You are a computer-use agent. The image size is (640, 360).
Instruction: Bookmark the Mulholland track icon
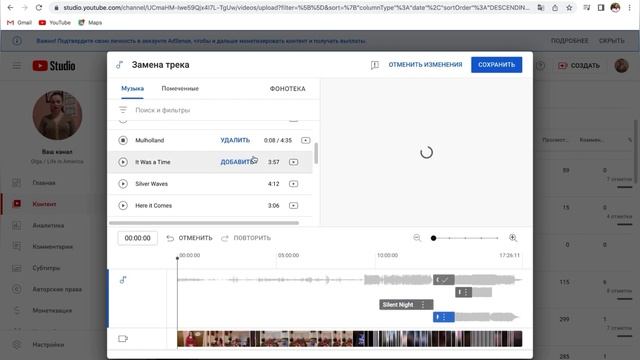[305, 140]
